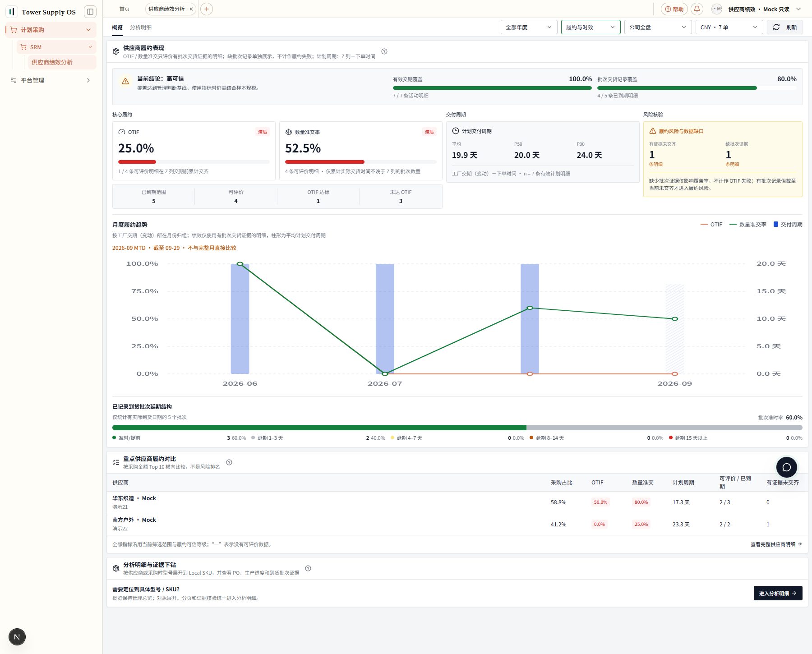Click the 进入分析明细 button
The image size is (812, 654).
coord(778,593)
